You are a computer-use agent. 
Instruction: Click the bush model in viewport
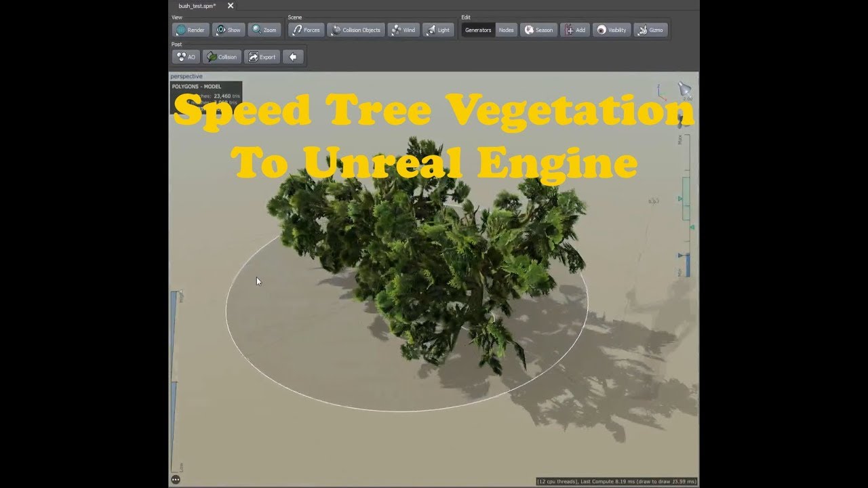coord(427,258)
